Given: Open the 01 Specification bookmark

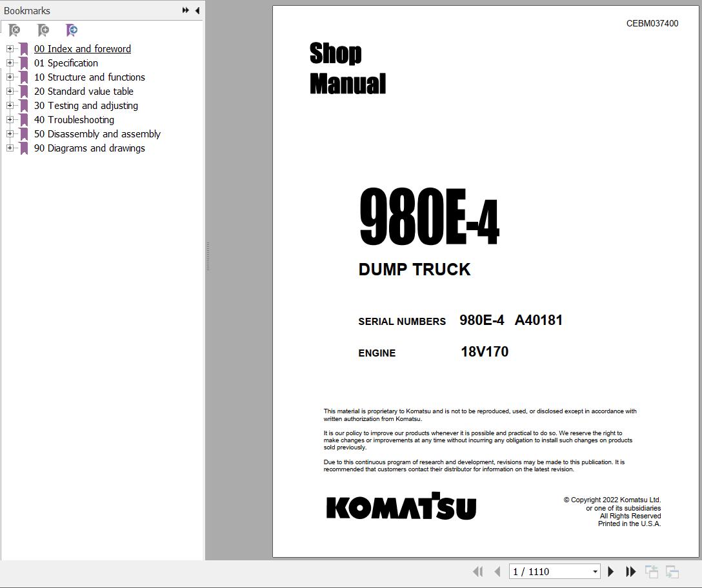Looking at the screenshot, I should (x=66, y=63).
